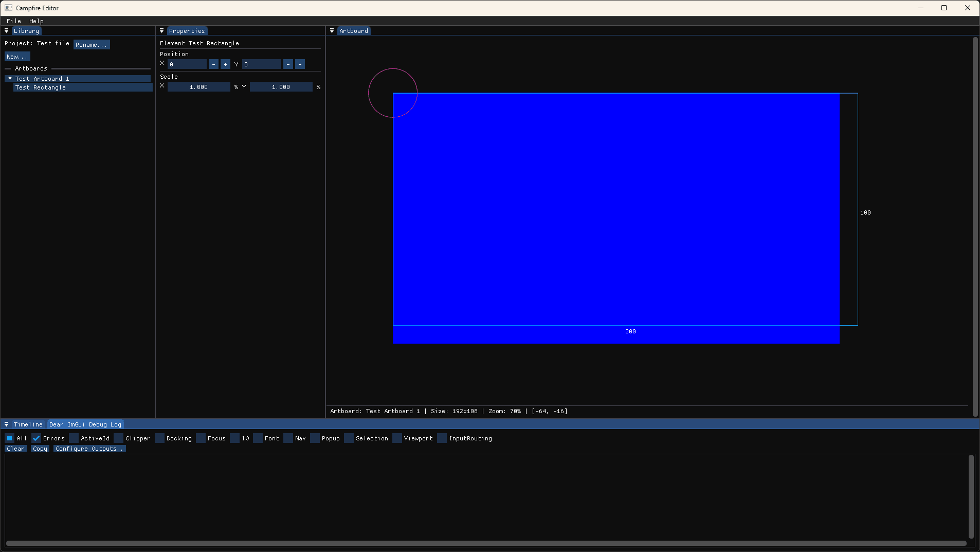
Task: Click the Library panel dropdown triangle icon
Action: (6, 31)
